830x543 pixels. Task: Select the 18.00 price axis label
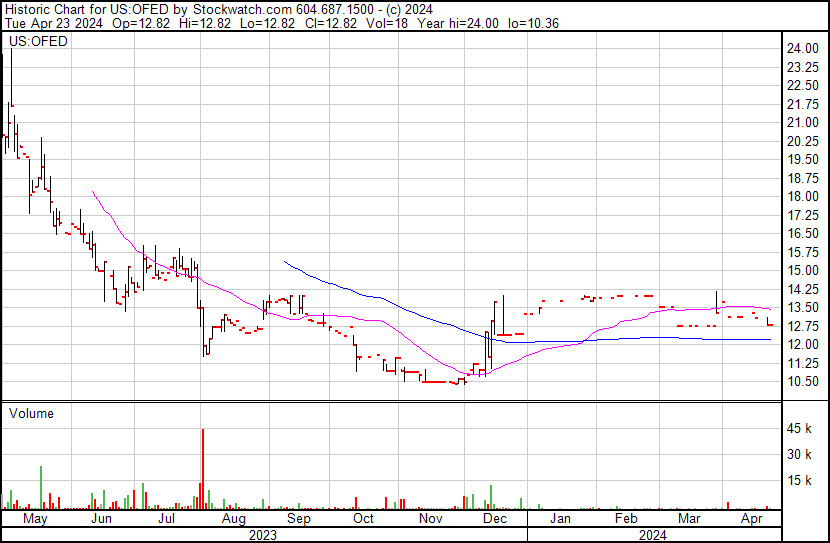coord(801,196)
